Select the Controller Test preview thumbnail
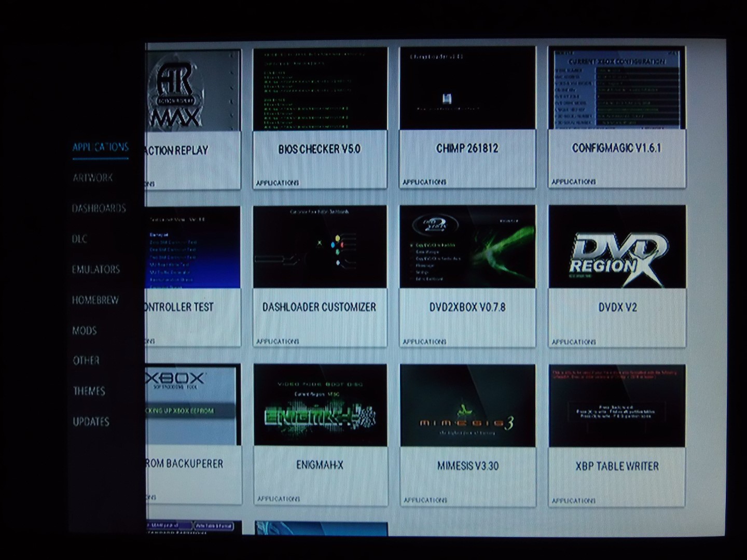The image size is (747, 560). (x=193, y=248)
